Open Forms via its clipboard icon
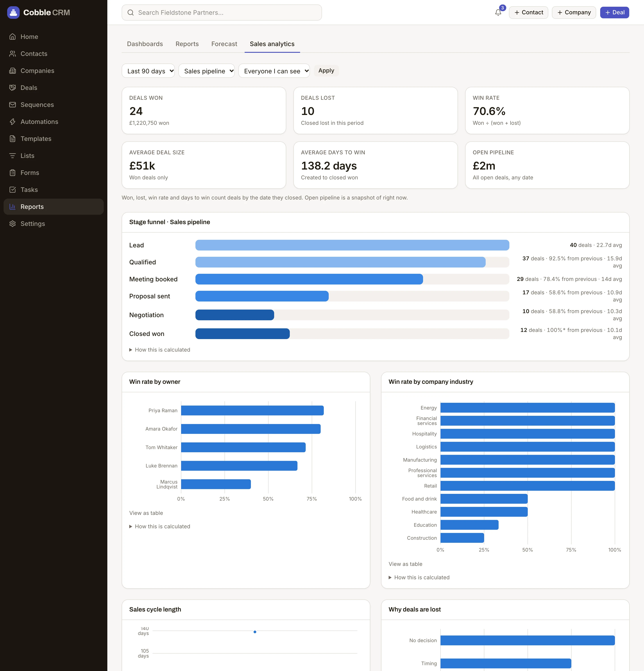 click(x=13, y=172)
